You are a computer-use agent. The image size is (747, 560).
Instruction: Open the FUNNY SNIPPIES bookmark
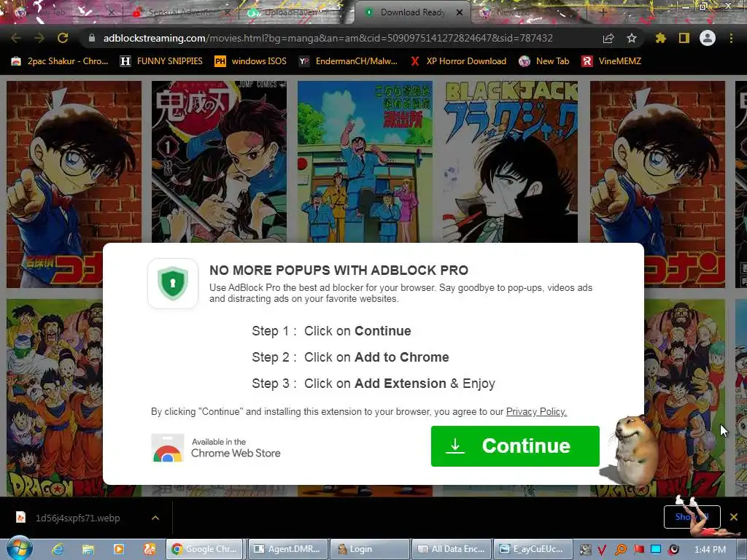[x=161, y=61]
